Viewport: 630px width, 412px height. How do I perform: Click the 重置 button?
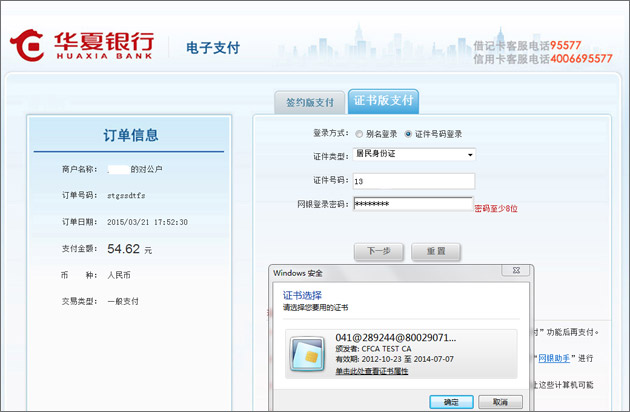436,251
